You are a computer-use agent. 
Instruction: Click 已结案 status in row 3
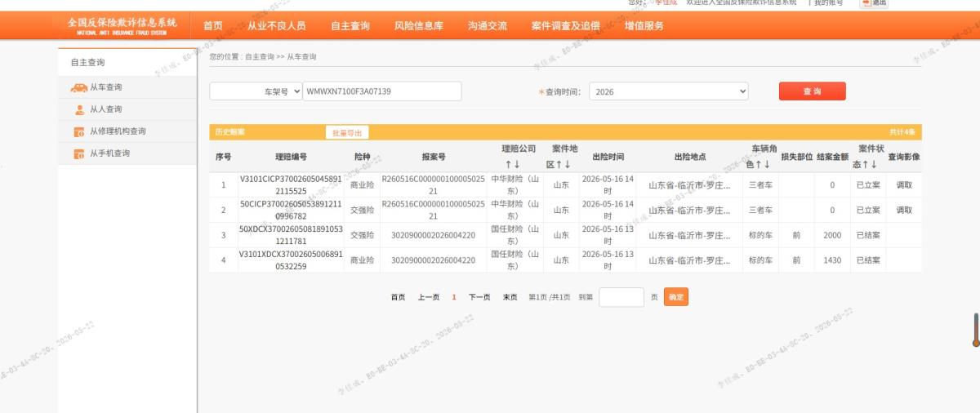(x=868, y=236)
